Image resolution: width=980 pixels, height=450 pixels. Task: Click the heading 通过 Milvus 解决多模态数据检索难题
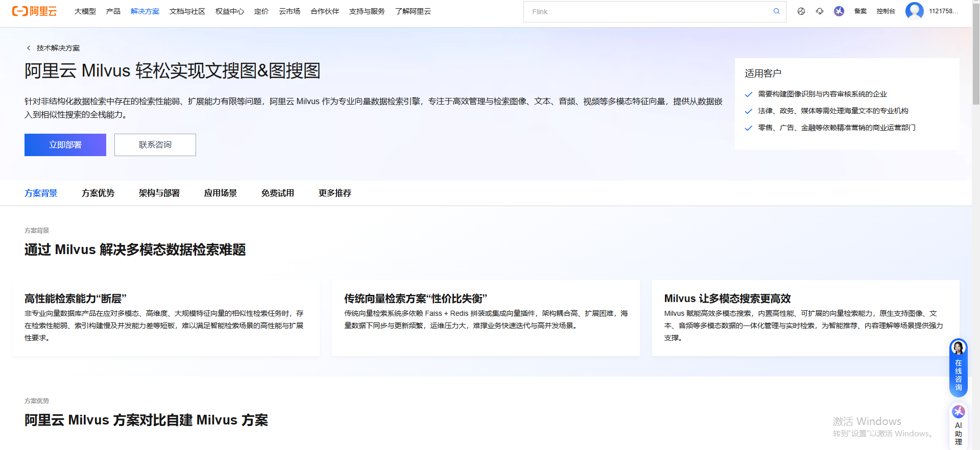click(x=135, y=249)
